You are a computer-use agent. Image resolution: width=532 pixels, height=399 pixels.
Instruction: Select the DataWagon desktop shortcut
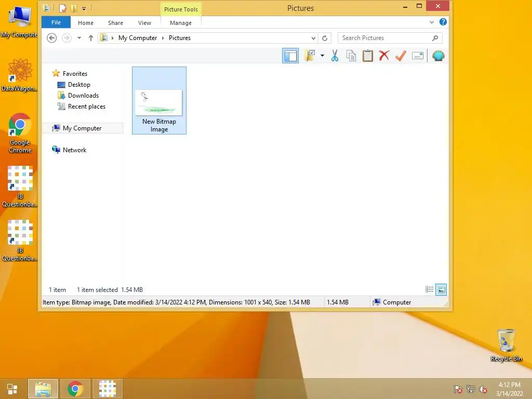(x=19, y=75)
